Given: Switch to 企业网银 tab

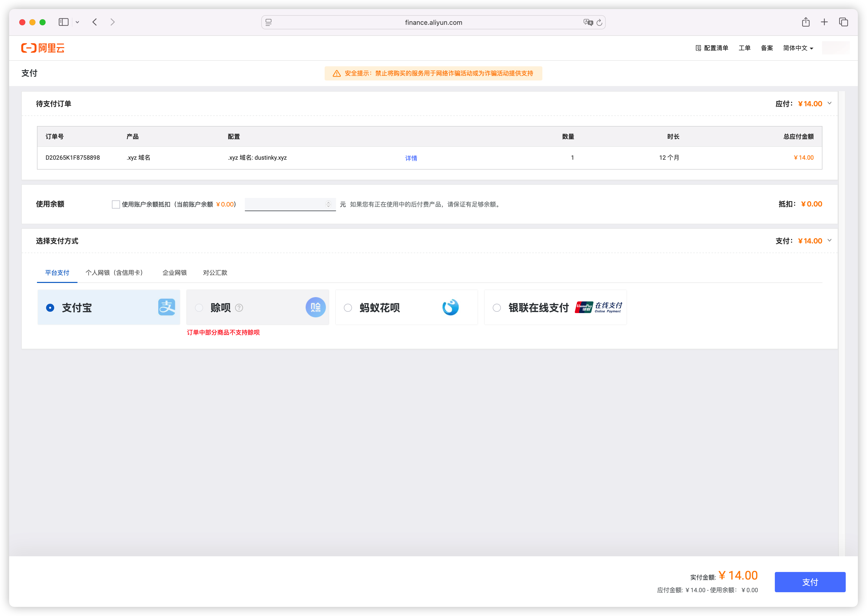Looking at the screenshot, I should click(174, 273).
